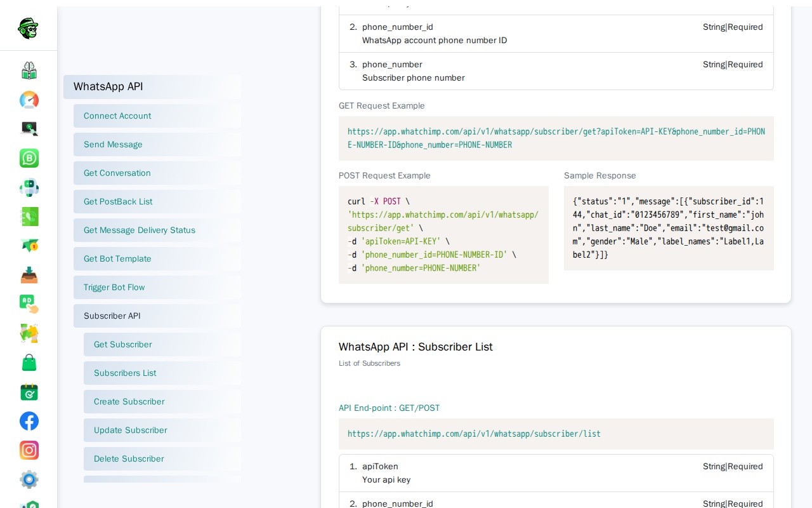Select Subscribers List in the submenu
This screenshot has height=508, width=812.
point(162,373)
